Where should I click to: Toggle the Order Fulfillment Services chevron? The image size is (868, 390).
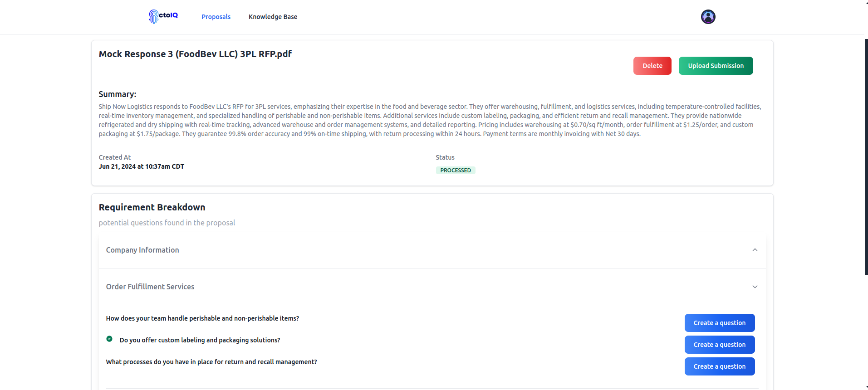(x=755, y=287)
